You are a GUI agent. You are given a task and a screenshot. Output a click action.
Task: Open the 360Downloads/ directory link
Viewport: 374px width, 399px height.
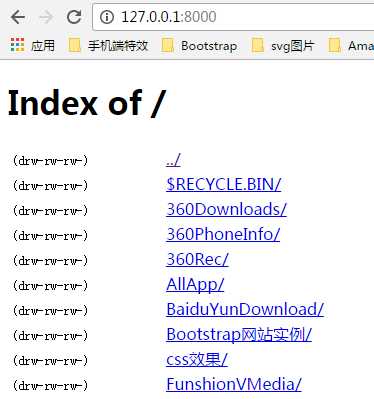pos(226,209)
